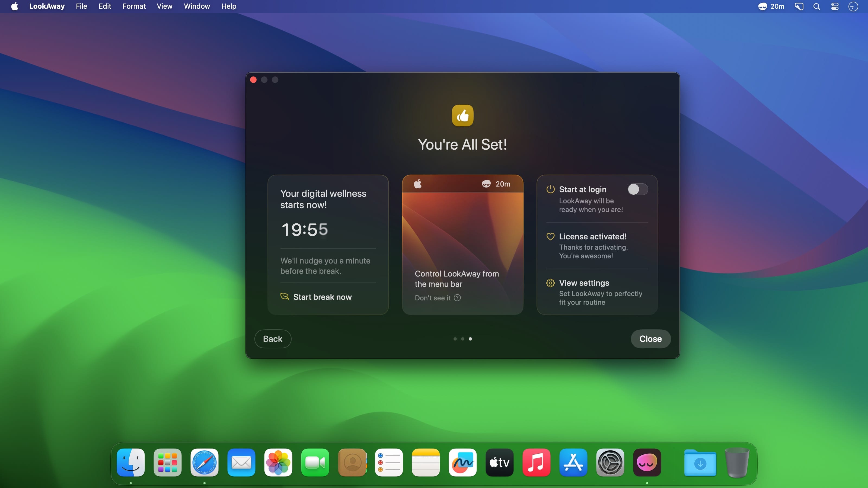868x488 pixels.
Task: Click the help icon beside Don't see it
Action: [x=457, y=298]
